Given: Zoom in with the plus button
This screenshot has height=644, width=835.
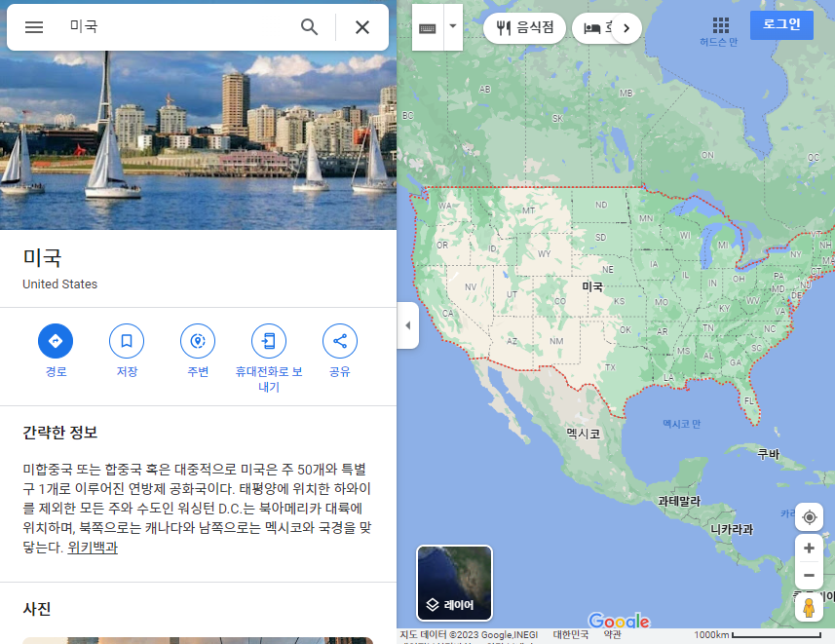Looking at the screenshot, I should pos(809,549).
